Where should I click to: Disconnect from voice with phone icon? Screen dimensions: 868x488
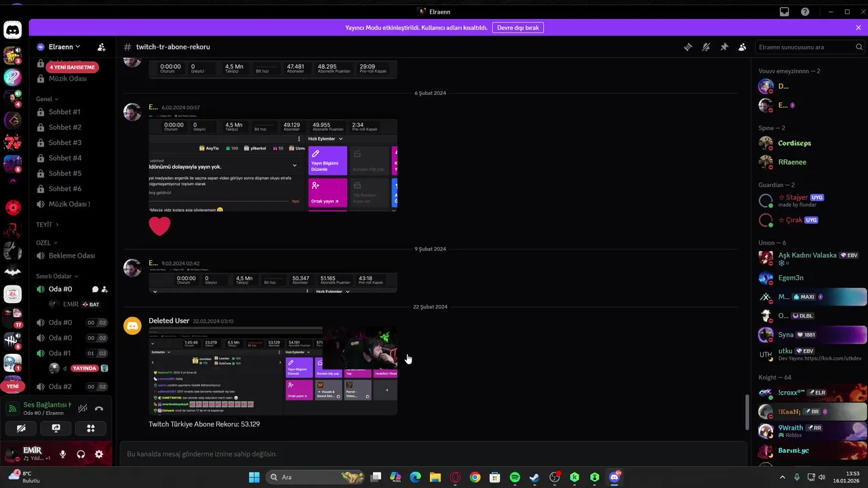tap(99, 409)
